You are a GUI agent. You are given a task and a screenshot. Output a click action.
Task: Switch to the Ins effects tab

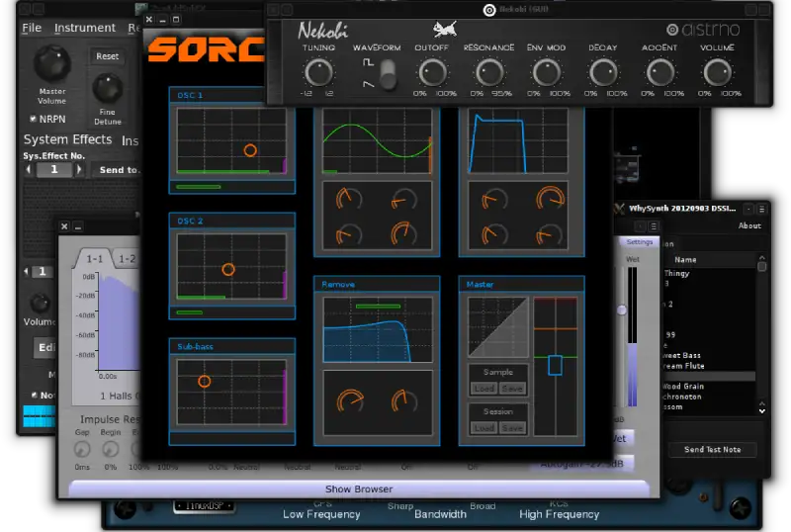tap(131, 140)
